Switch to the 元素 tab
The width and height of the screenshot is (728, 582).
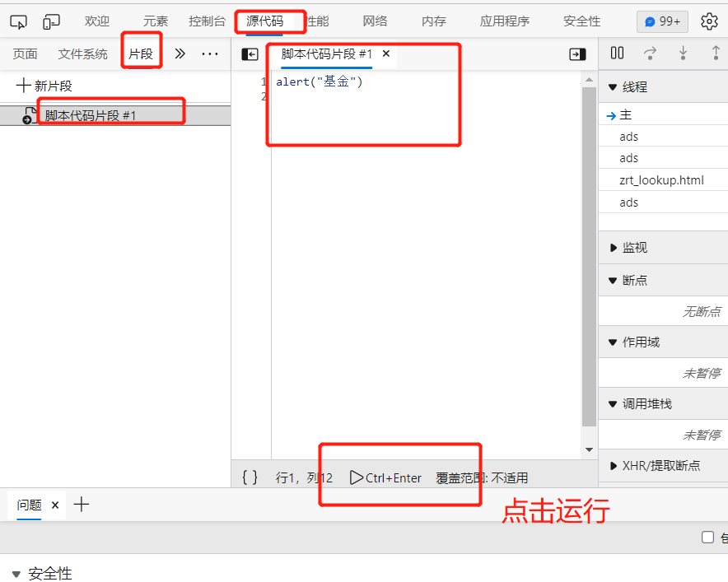tap(155, 21)
